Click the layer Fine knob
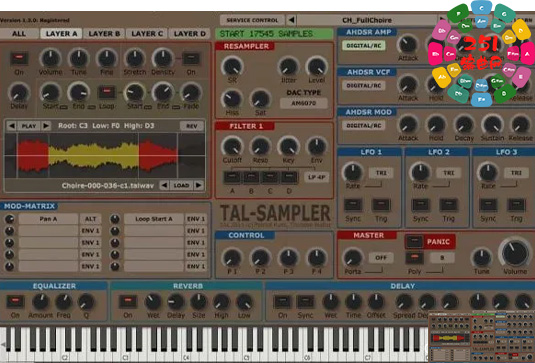 107,58
